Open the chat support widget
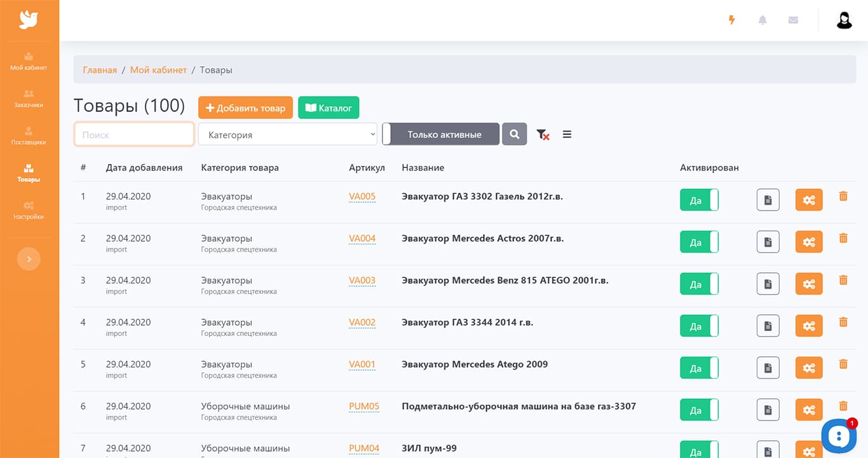 point(839,436)
